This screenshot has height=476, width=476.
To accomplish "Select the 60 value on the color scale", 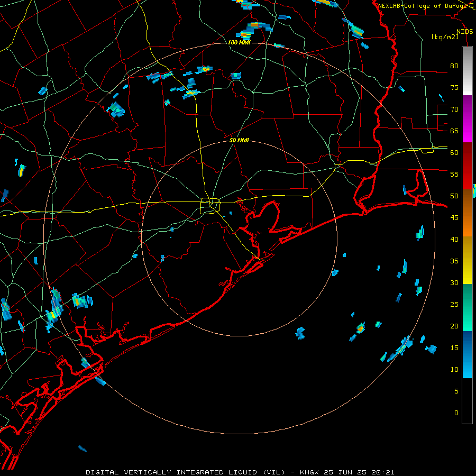I will pos(454,153).
